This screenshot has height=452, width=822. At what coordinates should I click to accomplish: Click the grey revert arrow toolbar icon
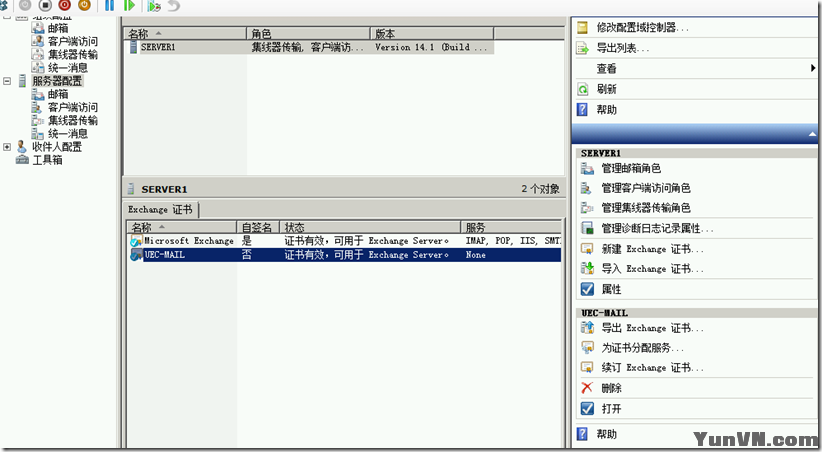[174, 5]
